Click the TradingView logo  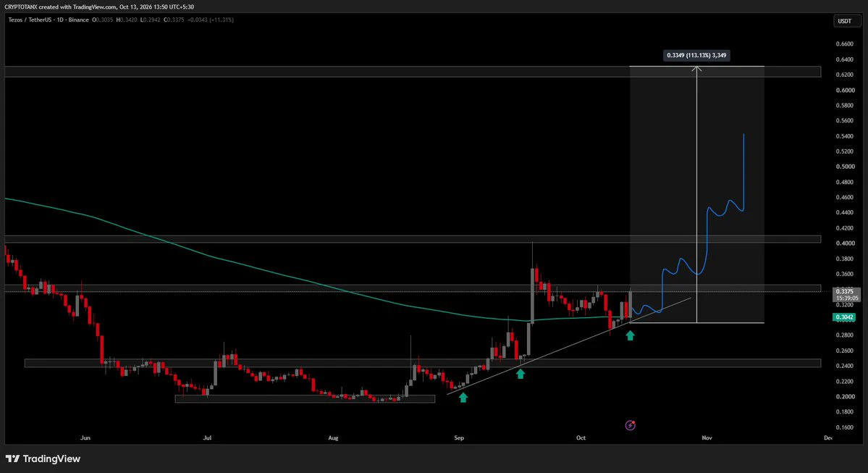[43, 459]
